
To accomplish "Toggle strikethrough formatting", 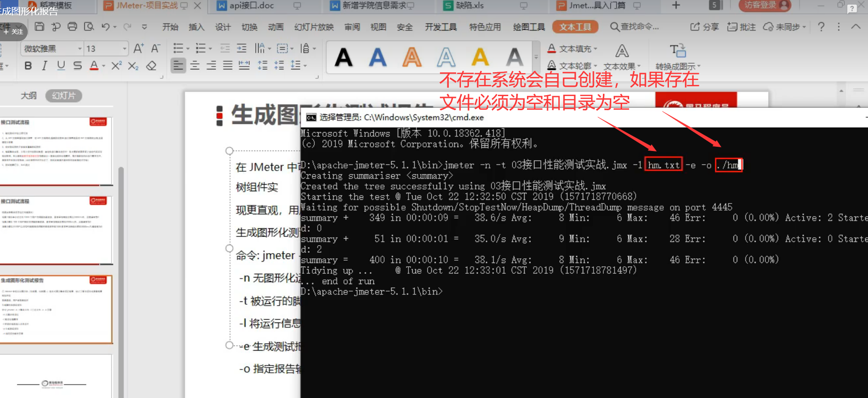I will click(x=78, y=66).
